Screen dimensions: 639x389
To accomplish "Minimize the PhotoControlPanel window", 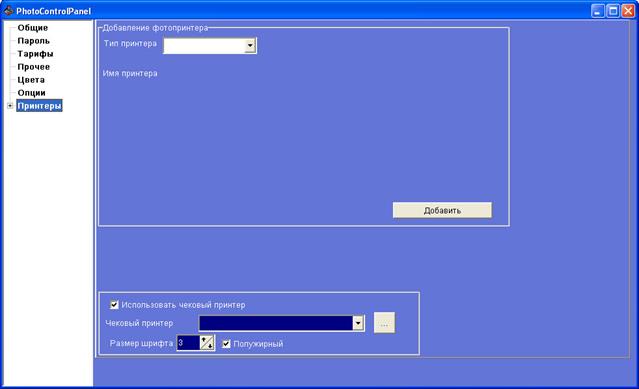I will (x=598, y=11).
